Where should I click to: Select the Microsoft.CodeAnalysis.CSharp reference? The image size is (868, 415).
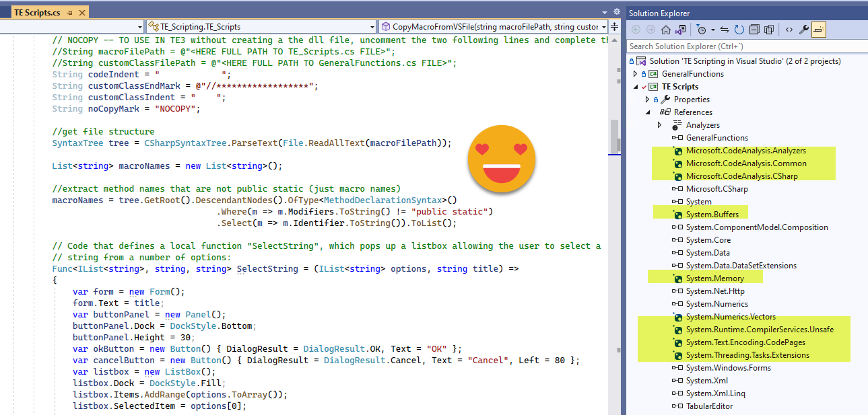[741, 176]
